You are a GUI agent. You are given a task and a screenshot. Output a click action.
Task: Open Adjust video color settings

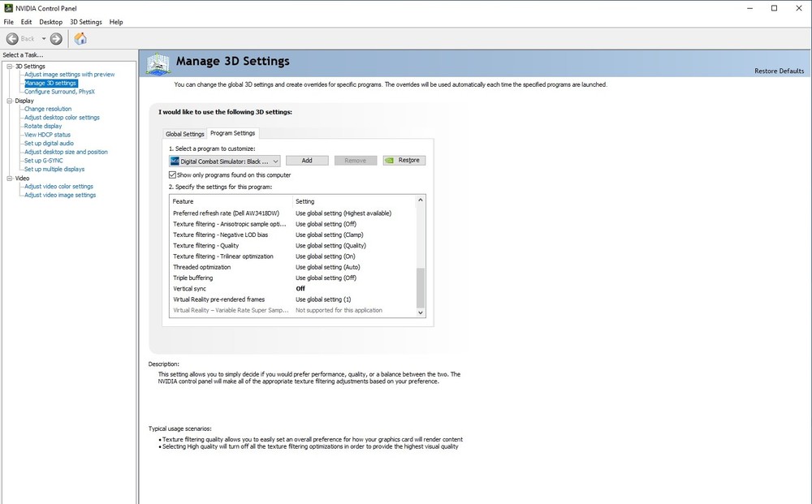58,187
